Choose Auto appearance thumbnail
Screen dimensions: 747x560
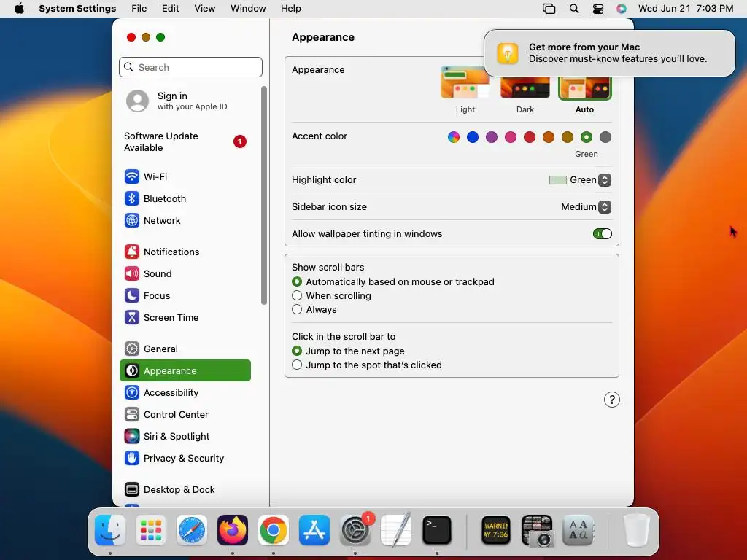[584, 88]
